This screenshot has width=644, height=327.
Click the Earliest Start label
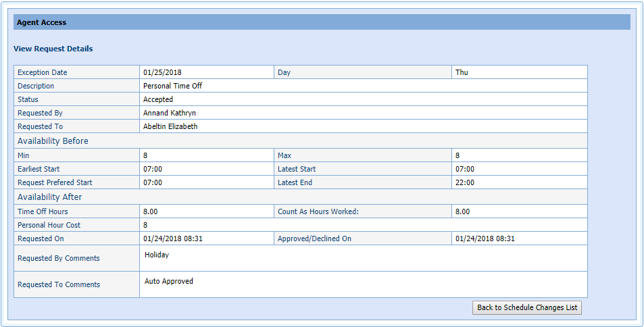pyautogui.click(x=43, y=169)
